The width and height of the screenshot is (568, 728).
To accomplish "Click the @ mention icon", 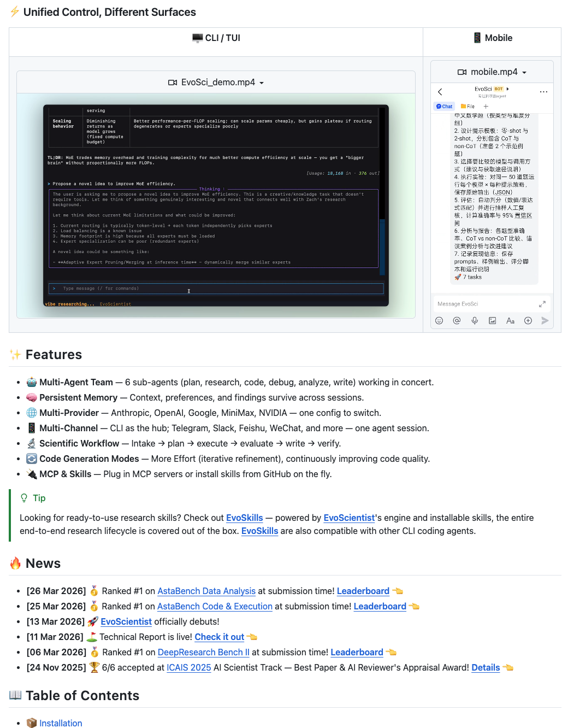I will tap(457, 321).
